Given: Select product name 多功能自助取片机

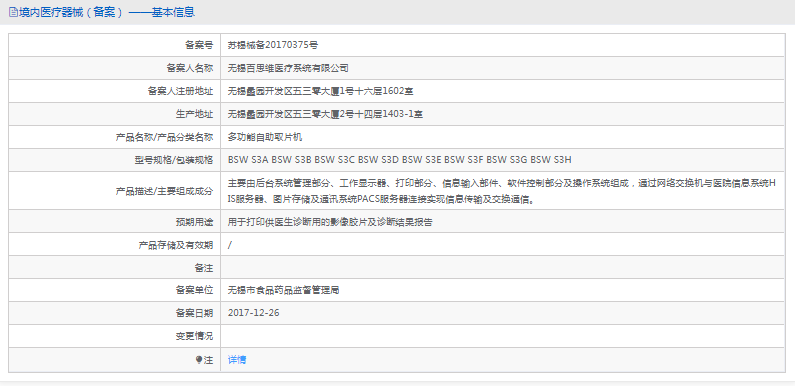Looking at the screenshot, I should 265,137.
